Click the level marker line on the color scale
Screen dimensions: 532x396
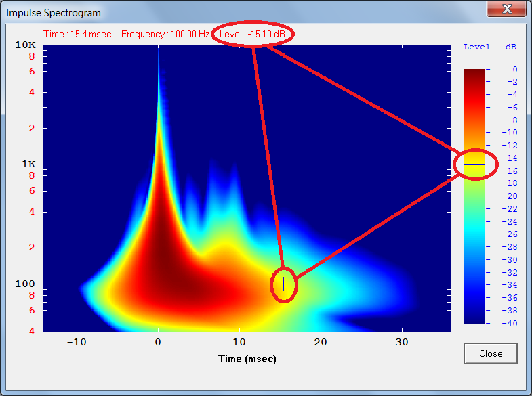click(x=474, y=164)
